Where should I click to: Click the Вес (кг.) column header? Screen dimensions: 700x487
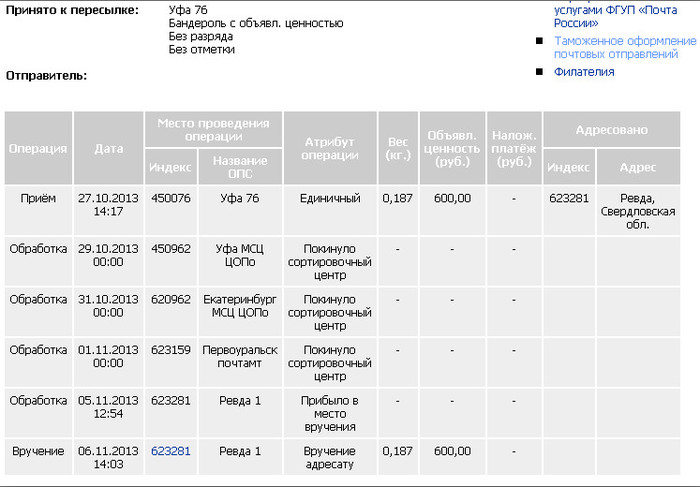[397, 148]
